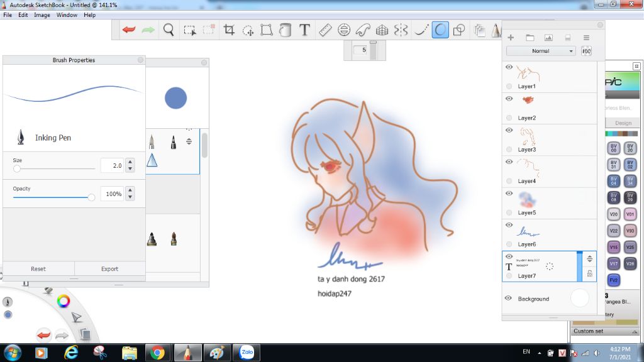Click the Add Group folder icon

coord(530,37)
